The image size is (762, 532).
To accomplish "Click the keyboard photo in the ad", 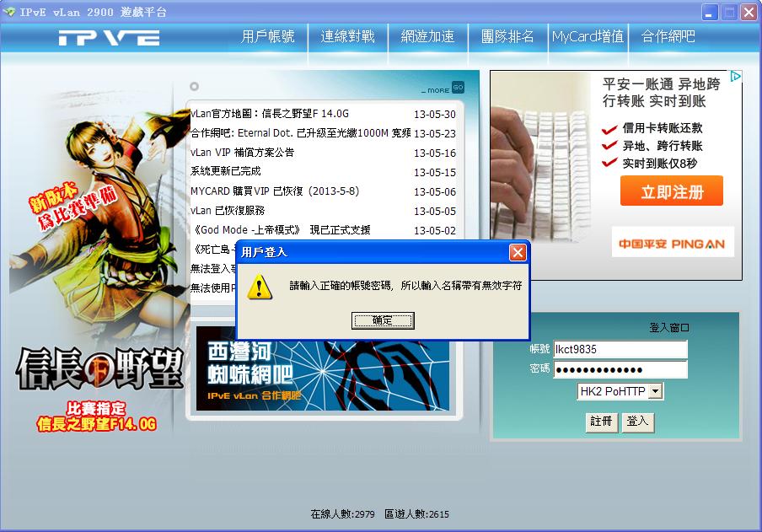I will coord(540,157).
